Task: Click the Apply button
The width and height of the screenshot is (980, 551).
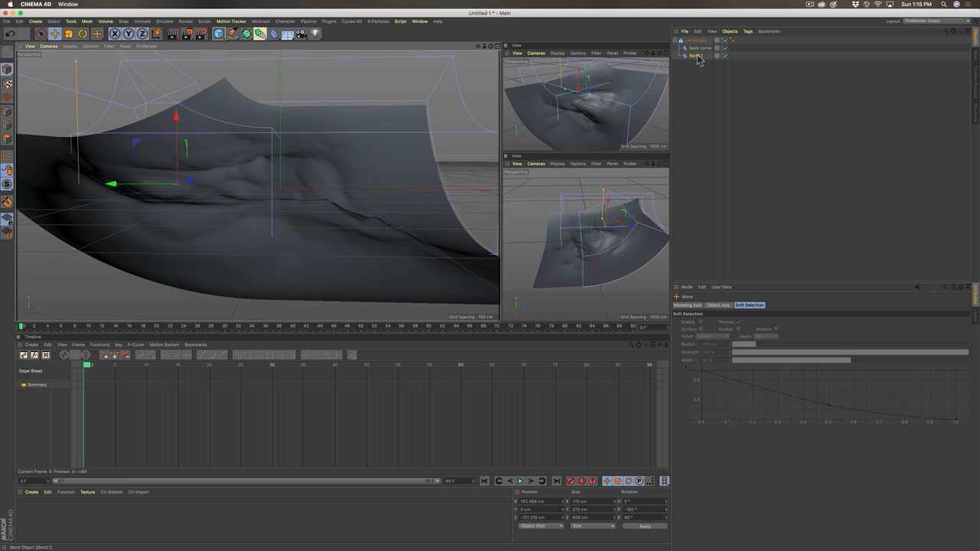Action: [x=645, y=527]
